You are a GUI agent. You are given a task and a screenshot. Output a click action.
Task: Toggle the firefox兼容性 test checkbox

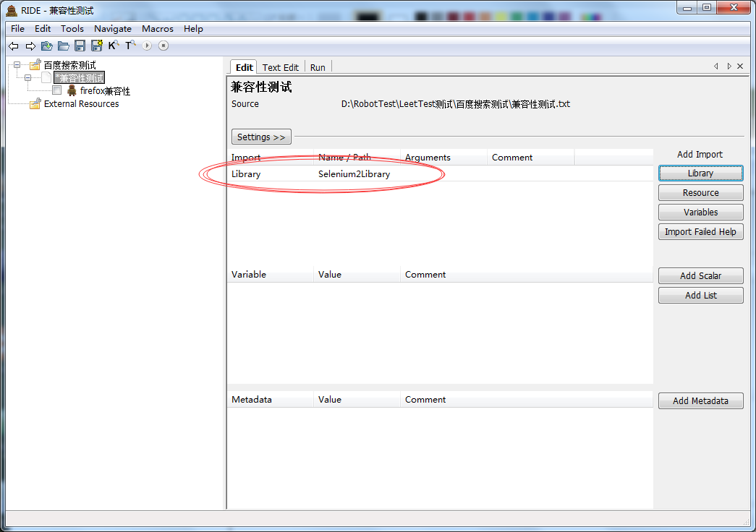click(57, 90)
